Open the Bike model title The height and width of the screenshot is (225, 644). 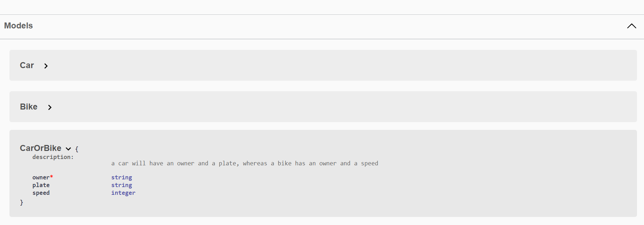coord(29,107)
